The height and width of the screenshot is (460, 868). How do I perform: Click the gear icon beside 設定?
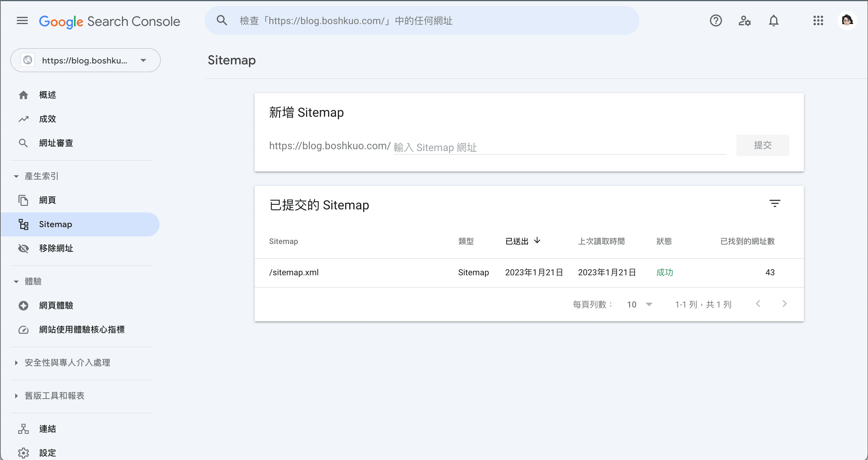pos(23,453)
